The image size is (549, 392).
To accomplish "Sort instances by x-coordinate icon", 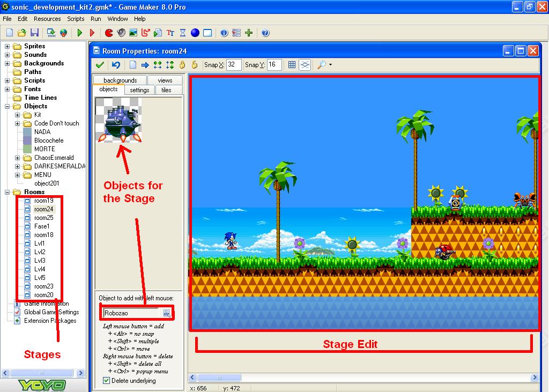I will coord(158,65).
